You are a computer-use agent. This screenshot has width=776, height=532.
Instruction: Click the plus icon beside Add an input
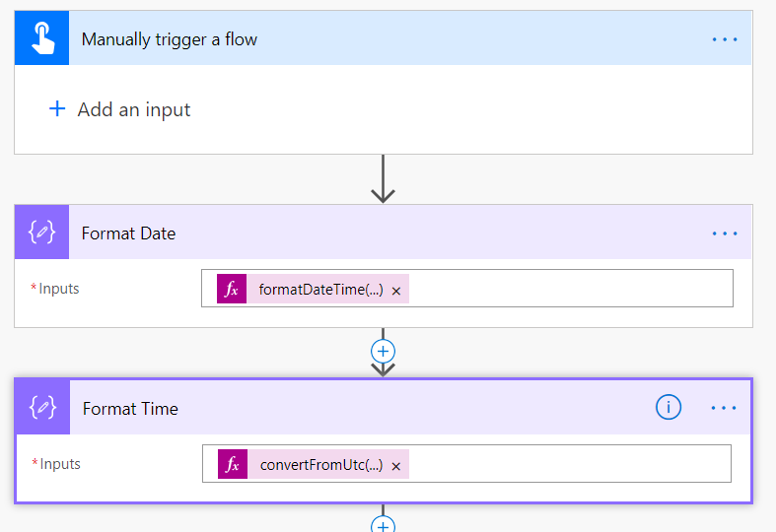57,109
